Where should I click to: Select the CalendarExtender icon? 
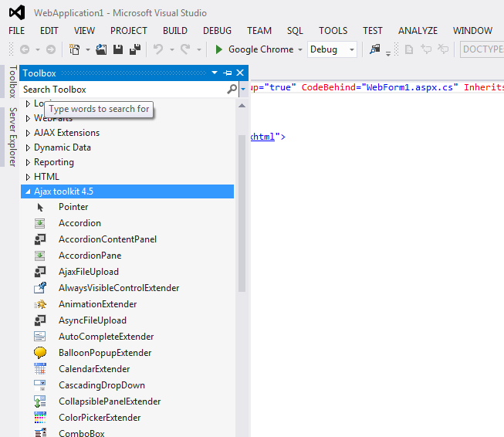[40, 369]
